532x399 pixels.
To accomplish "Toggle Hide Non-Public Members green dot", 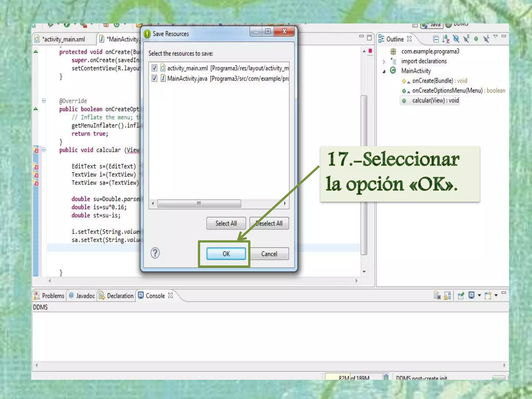I will point(476,39).
